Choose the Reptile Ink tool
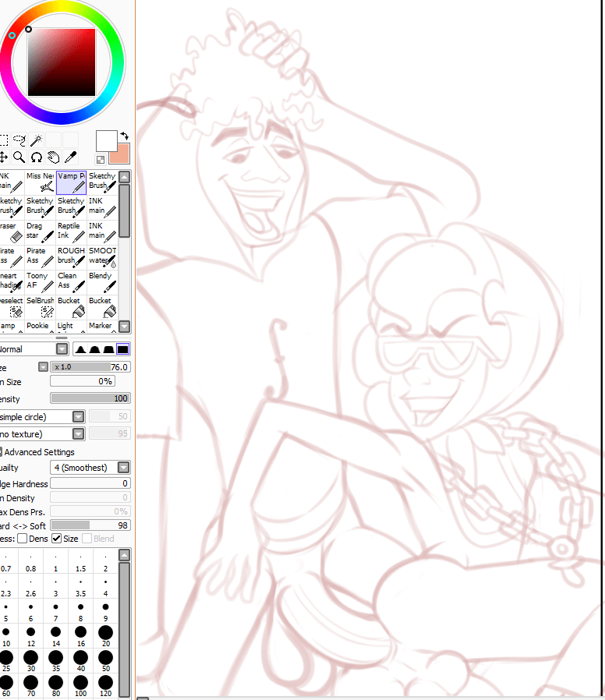605x700 pixels. tap(72, 232)
